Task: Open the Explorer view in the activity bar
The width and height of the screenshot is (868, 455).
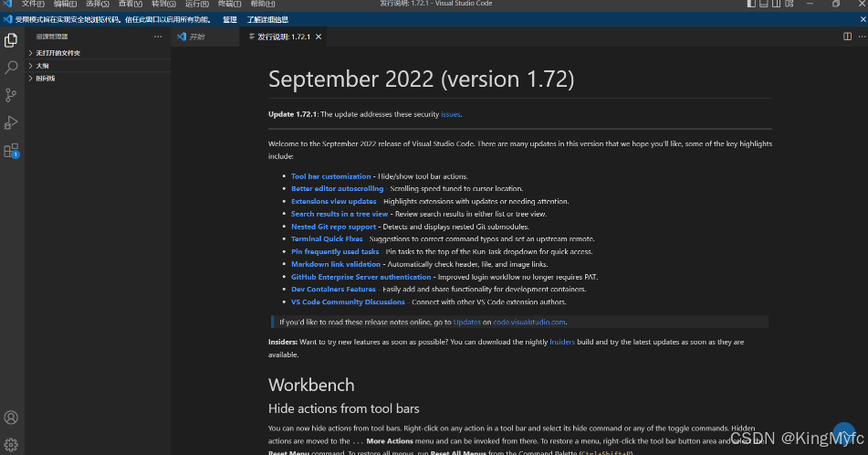Action: tap(11, 40)
